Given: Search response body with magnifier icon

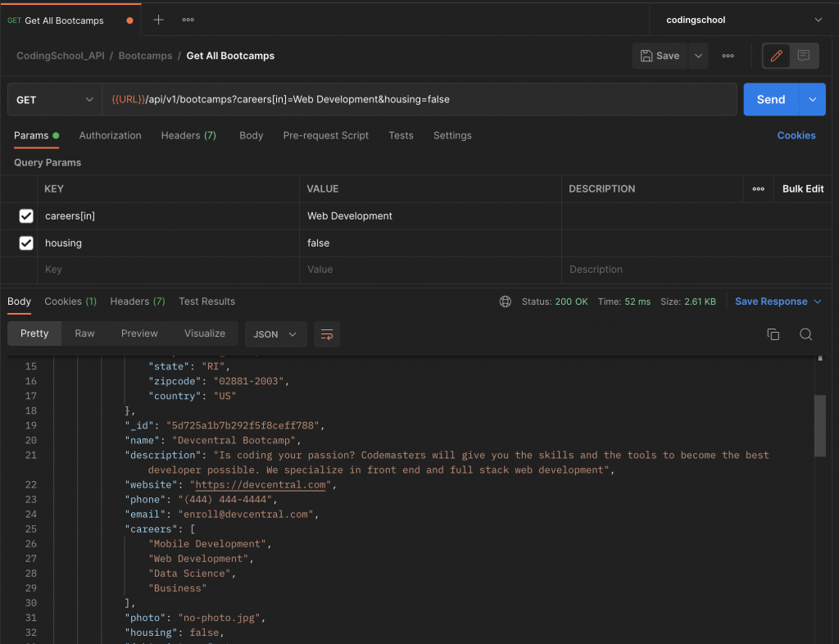Looking at the screenshot, I should tap(806, 334).
